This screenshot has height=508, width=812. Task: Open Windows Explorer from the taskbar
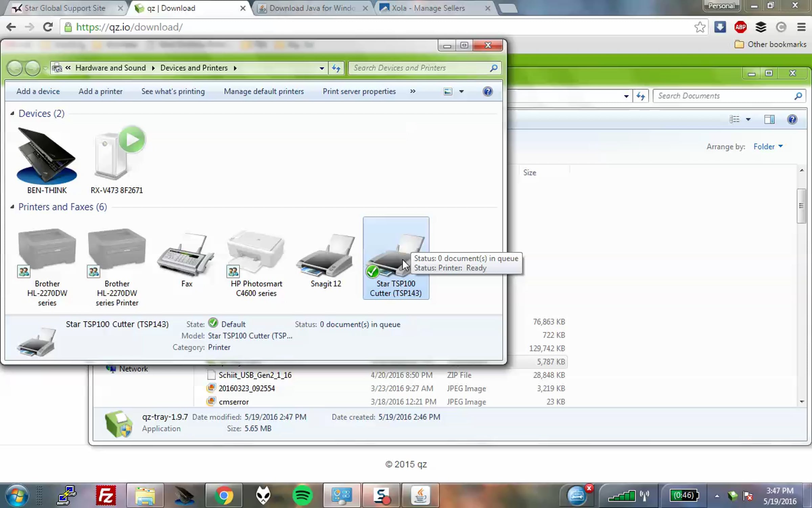(145, 495)
